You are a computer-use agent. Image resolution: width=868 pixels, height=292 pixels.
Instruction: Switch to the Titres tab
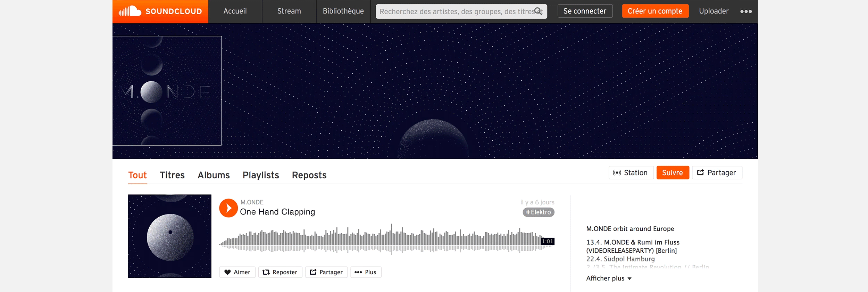tap(172, 175)
